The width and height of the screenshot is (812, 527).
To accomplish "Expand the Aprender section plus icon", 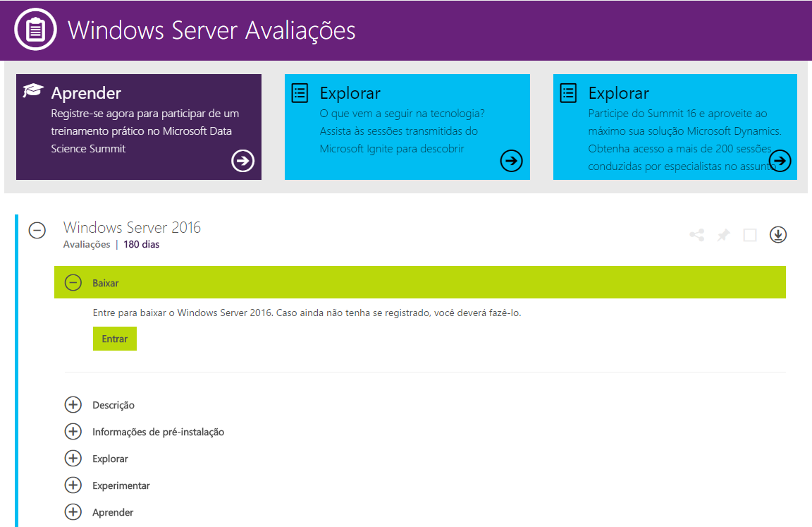I will pos(73,512).
